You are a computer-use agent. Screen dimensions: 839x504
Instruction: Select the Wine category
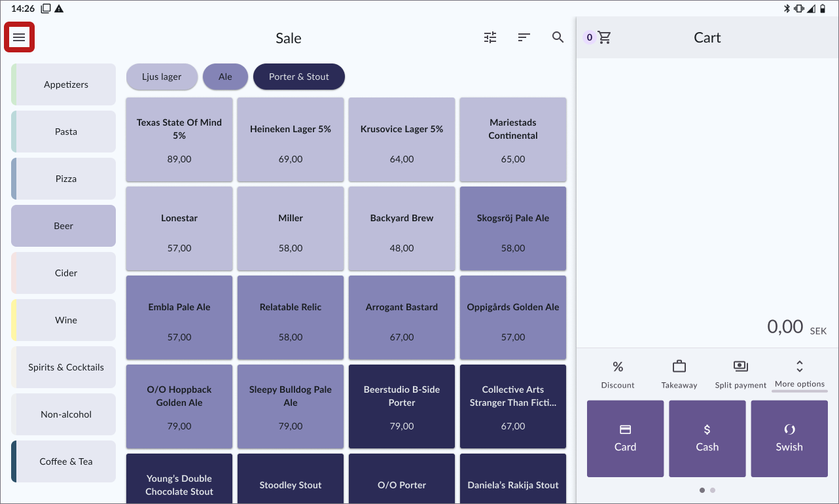[63, 320]
